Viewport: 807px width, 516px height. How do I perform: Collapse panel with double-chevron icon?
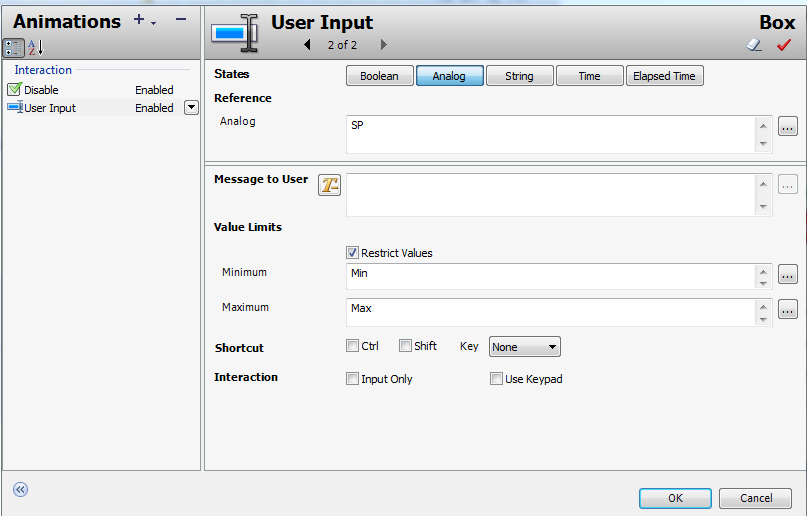pos(20,489)
